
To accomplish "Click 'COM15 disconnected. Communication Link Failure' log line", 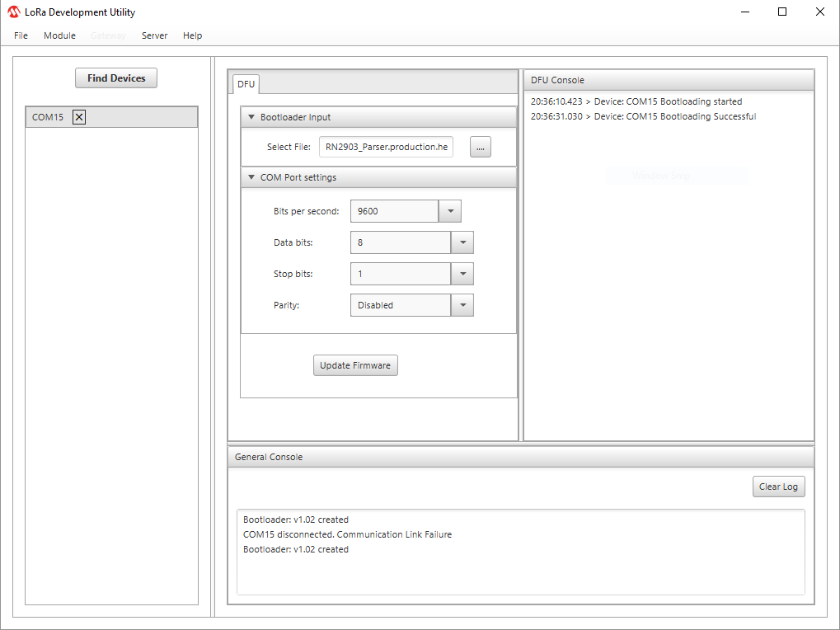I will click(347, 534).
